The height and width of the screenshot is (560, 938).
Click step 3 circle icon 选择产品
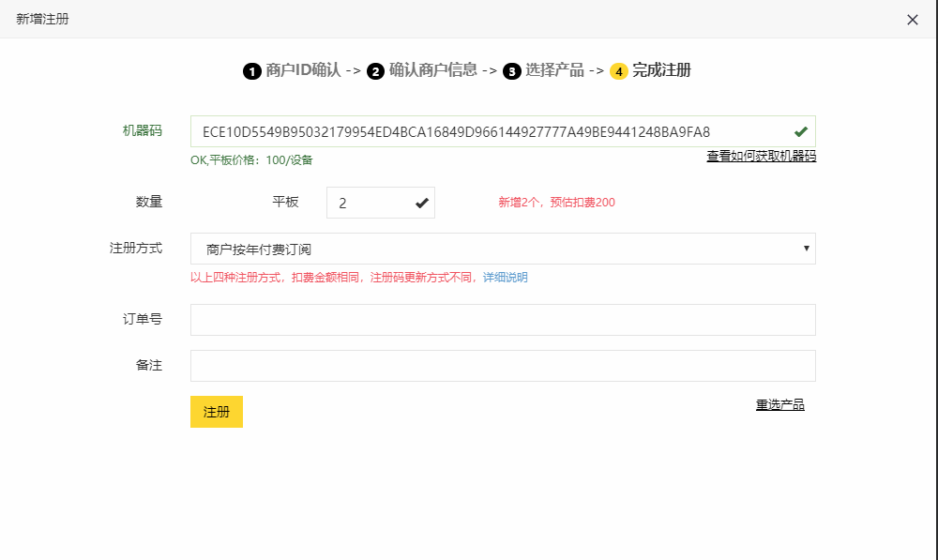pyautogui.click(x=511, y=72)
